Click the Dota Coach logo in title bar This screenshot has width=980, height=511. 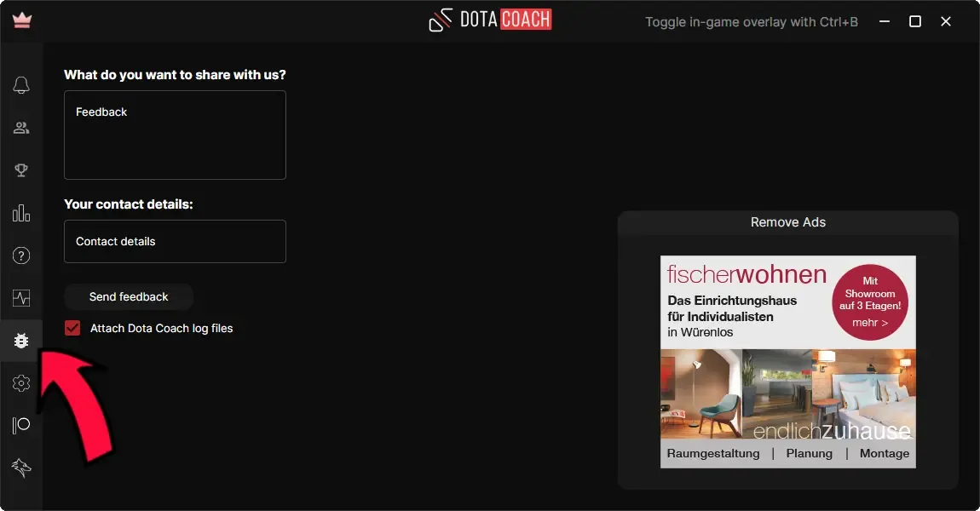point(490,20)
